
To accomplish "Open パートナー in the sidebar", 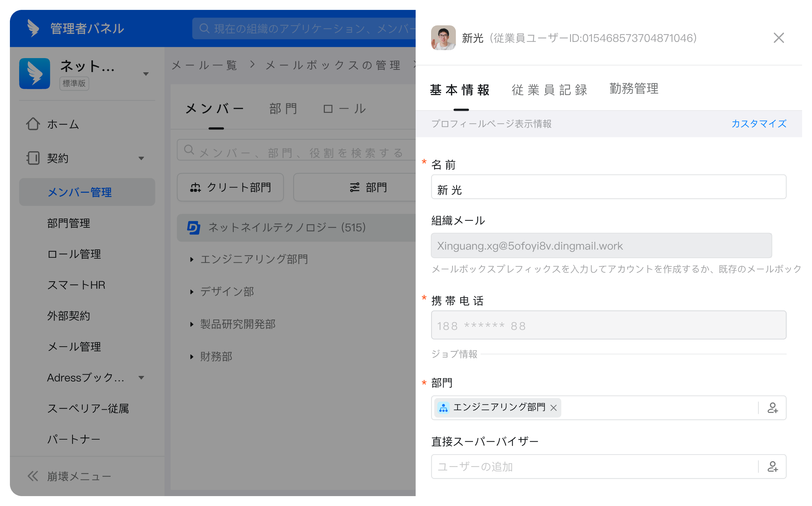I will pyautogui.click(x=74, y=440).
